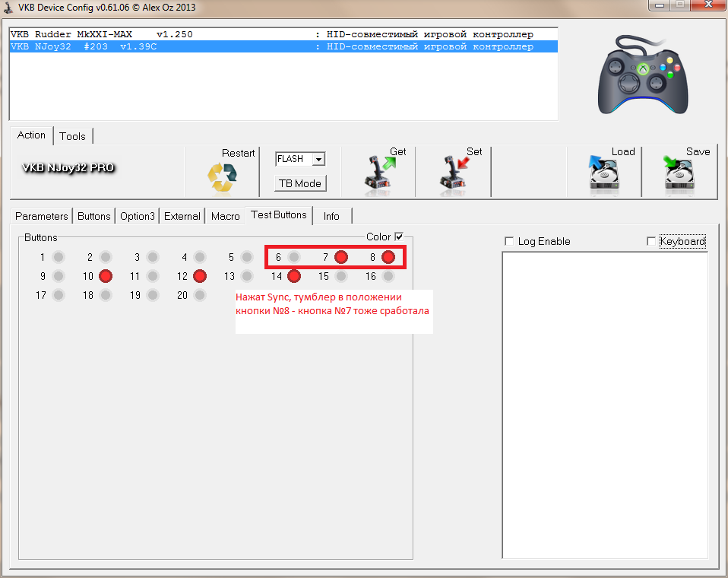The height and width of the screenshot is (578, 728).
Task: Click the TB Mode button
Action: click(x=300, y=183)
